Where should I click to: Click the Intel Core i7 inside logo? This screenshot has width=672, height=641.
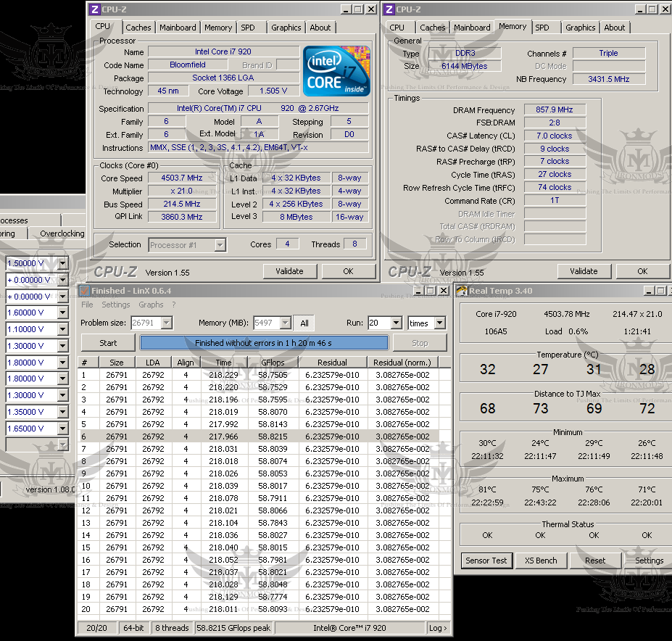click(x=336, y=71)
